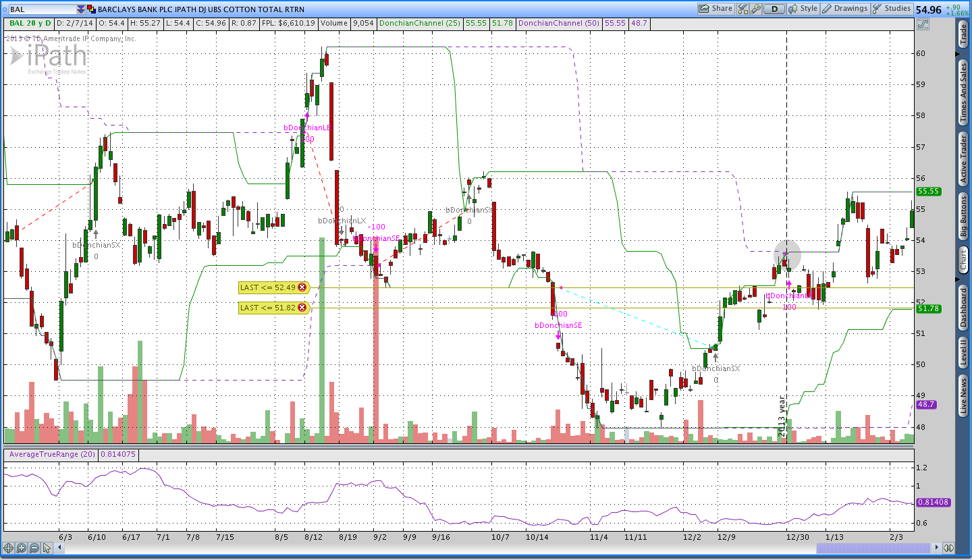972x560 pixels.
Task: Click the DonchianChannel (25) header label
Action: 421,23
